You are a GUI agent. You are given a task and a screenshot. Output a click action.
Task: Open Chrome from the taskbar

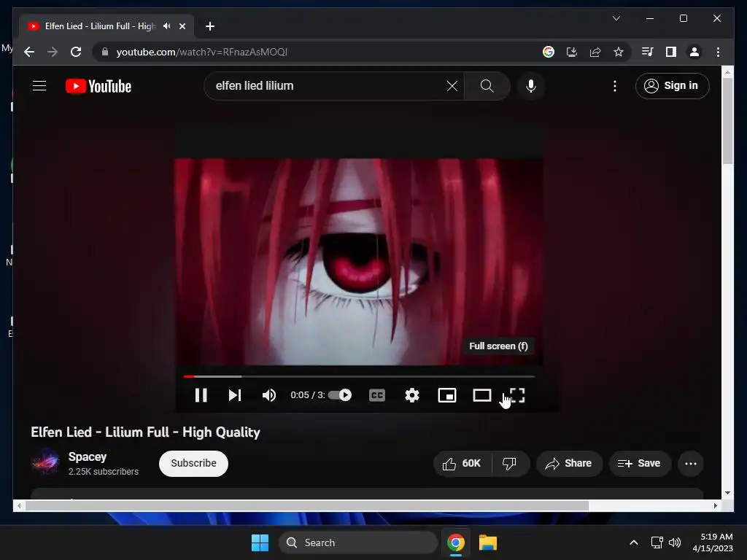coord(456,542)
